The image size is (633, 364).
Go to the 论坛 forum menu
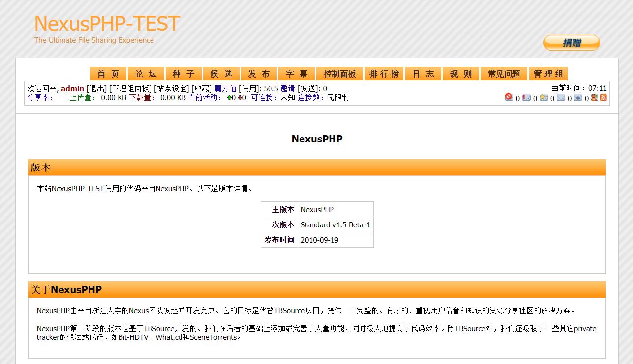[146, 74]
